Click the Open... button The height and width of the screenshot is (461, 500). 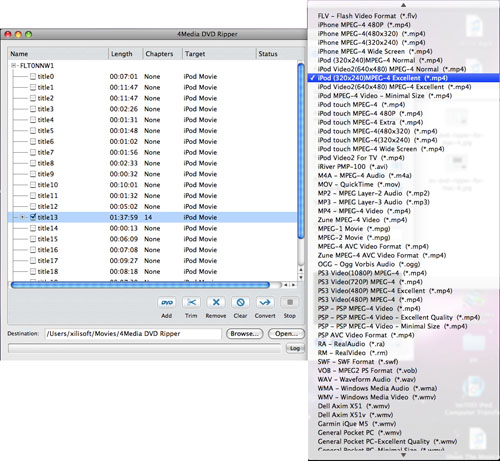click(x=286, y=334)
